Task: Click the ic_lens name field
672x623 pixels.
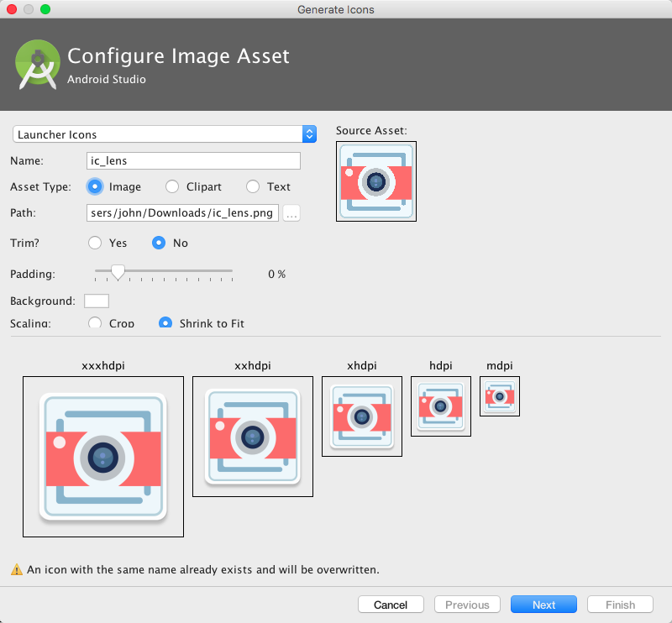Action: pos(193,160)
